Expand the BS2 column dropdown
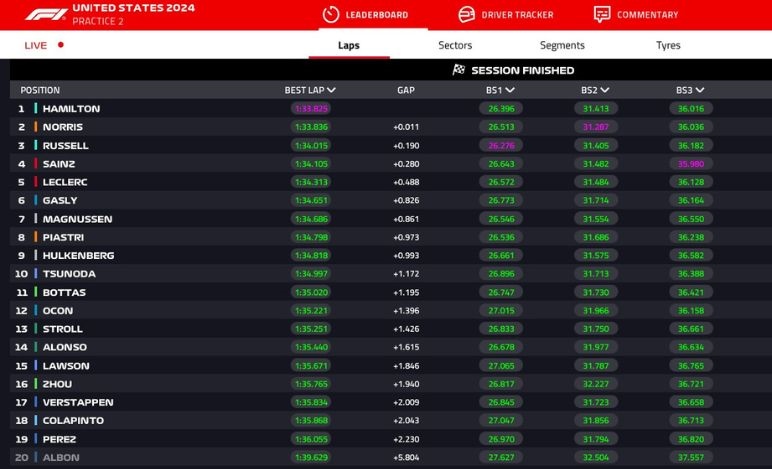The width and height of the screenshot is (772, 469). [x=604, y=90]
